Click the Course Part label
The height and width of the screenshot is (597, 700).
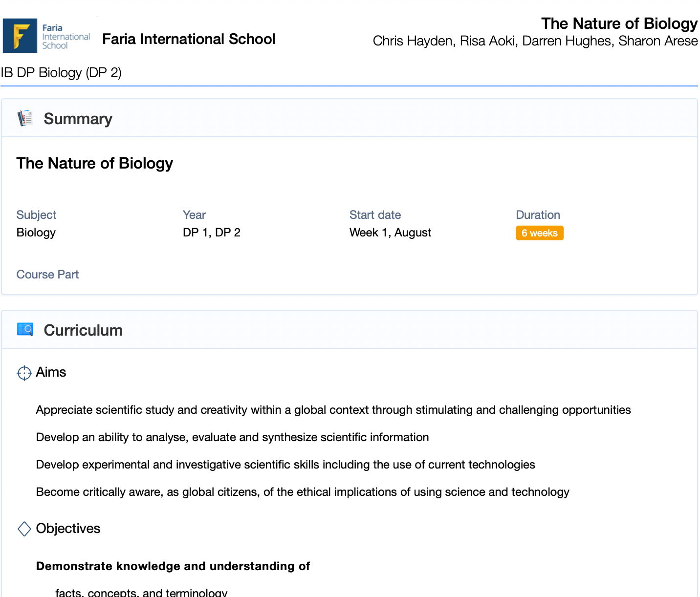(47, 275)
